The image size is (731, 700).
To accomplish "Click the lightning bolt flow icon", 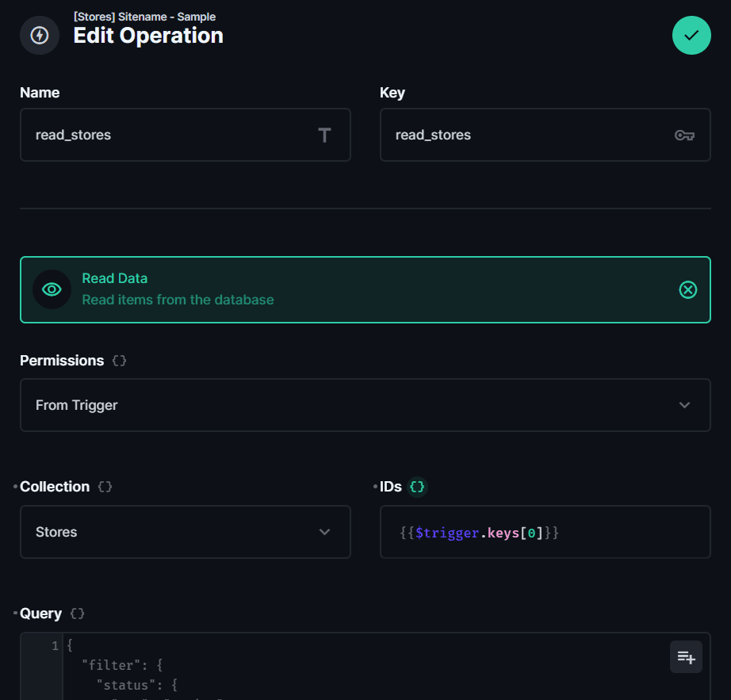I will tap(39, 36).
